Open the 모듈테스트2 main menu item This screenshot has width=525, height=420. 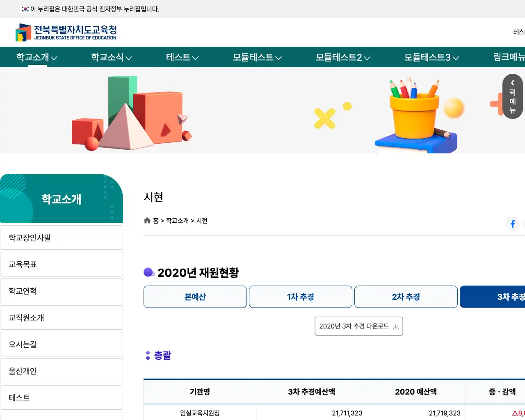pos(339,57)
